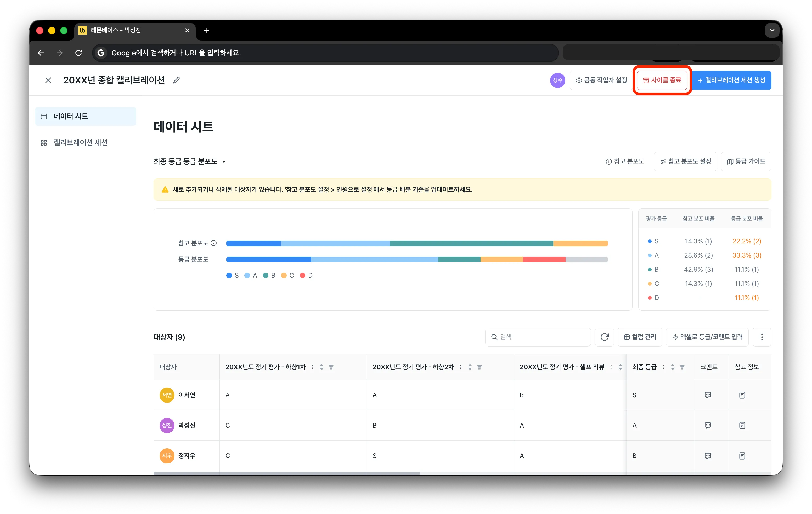Open 참고 정보 icon for 이서연 row
812x514 pixels.
click(742, 395)
